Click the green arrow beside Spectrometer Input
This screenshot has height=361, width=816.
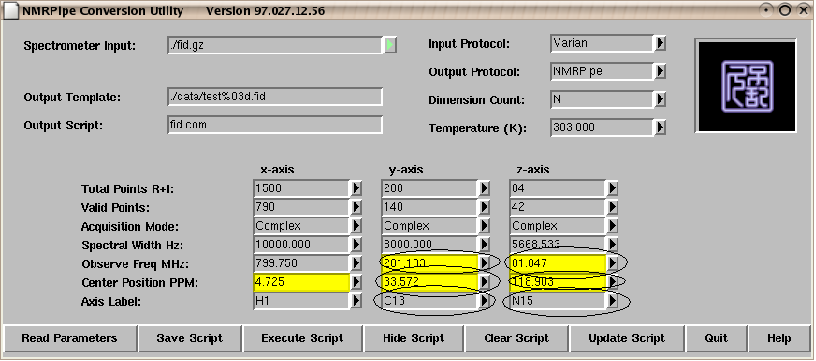click(x=390, y=45)
